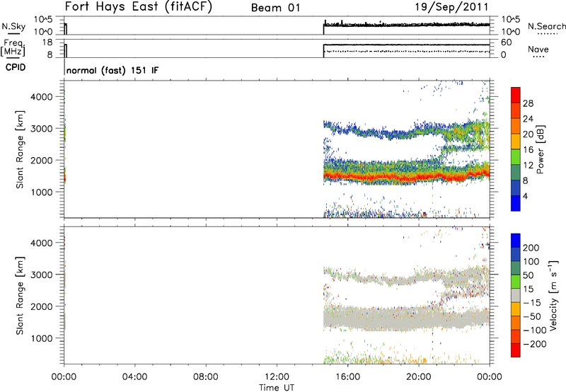Click the blue bottom of Power colorbar
The width and height of the screenshot is (566, 392).
coord(516,203)
